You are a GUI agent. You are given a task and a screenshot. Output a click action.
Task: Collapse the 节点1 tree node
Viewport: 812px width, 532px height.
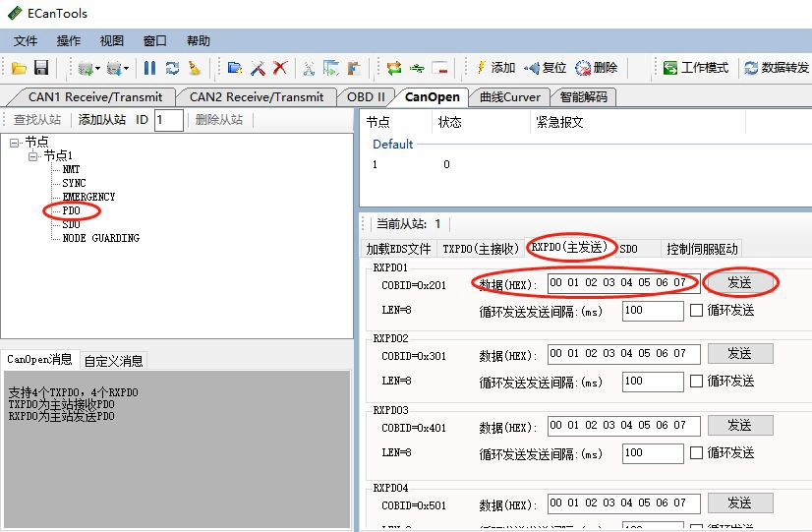pyautogui.click(x=33, y=156)
